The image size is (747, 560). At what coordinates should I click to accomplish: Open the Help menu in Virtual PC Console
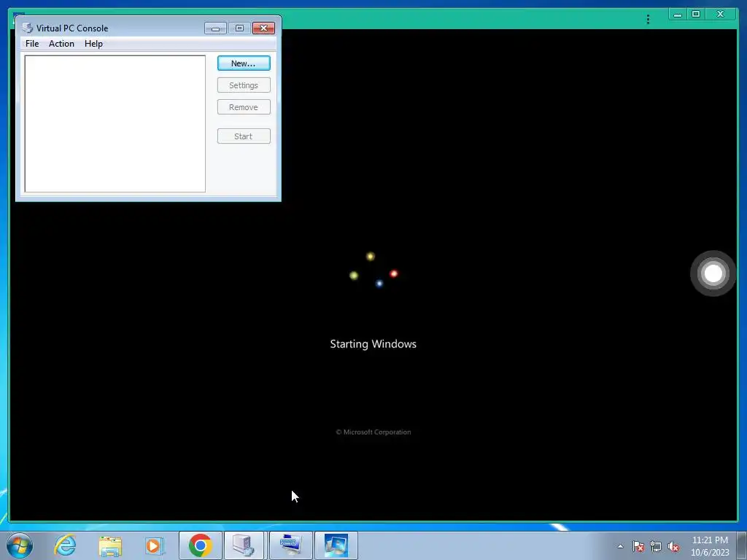93,43
